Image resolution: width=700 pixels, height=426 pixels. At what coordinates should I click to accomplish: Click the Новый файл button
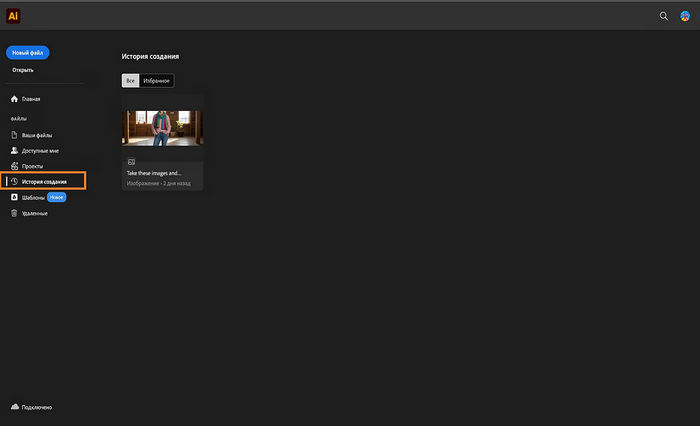tap(28, 53)
